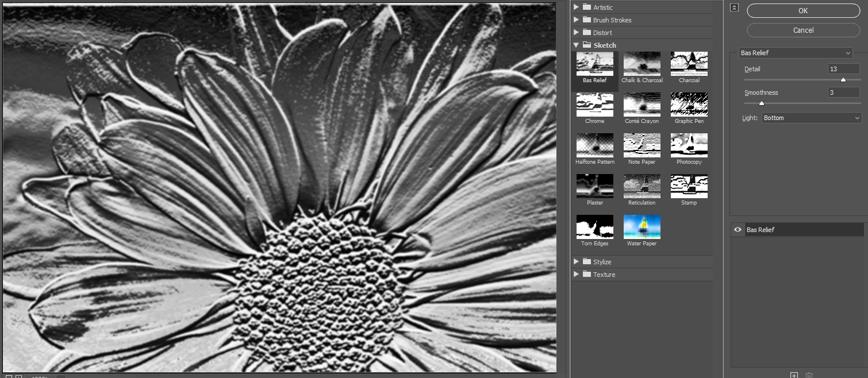Collapse the Sketch filter folder

click(x=577, y=45)
